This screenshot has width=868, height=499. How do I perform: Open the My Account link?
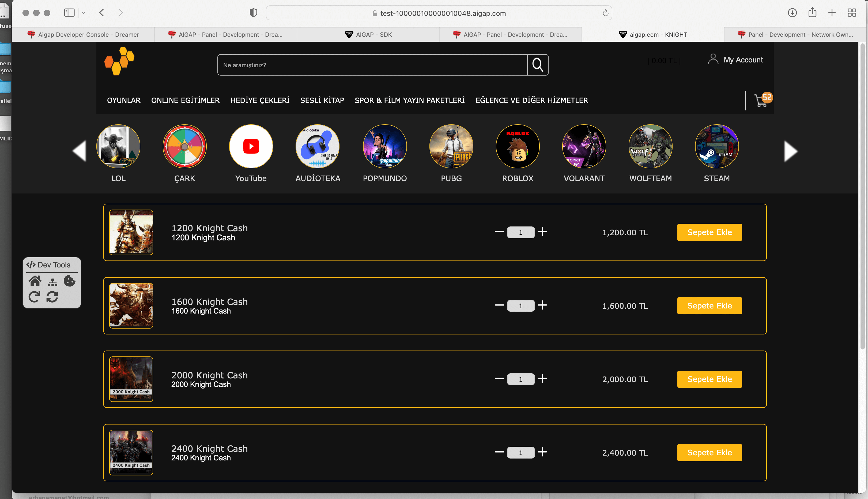[743, 60]
